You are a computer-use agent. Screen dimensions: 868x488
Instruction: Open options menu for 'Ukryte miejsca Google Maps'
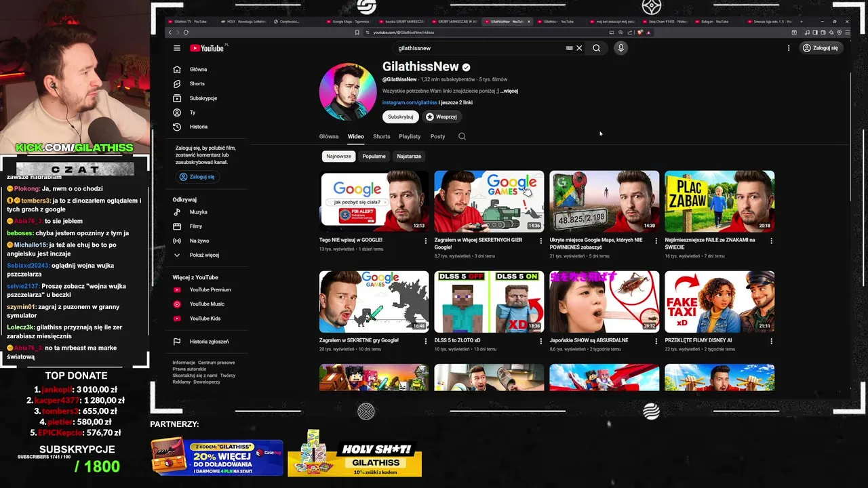(x=656, y=241)
